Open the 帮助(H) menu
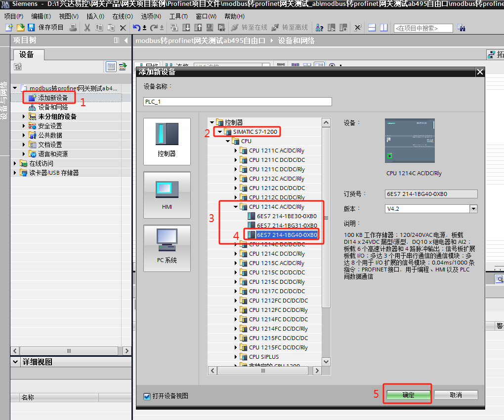The width and height of the screenshot is (504, 420). pyautogui.click(x=234, y=16)
